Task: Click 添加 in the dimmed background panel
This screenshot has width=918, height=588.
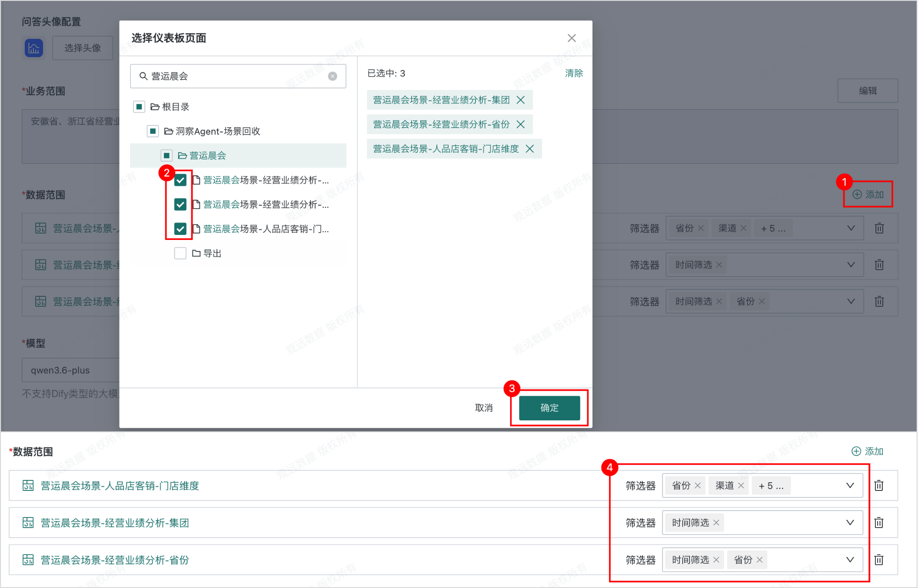Action: (x=868, y=195)
